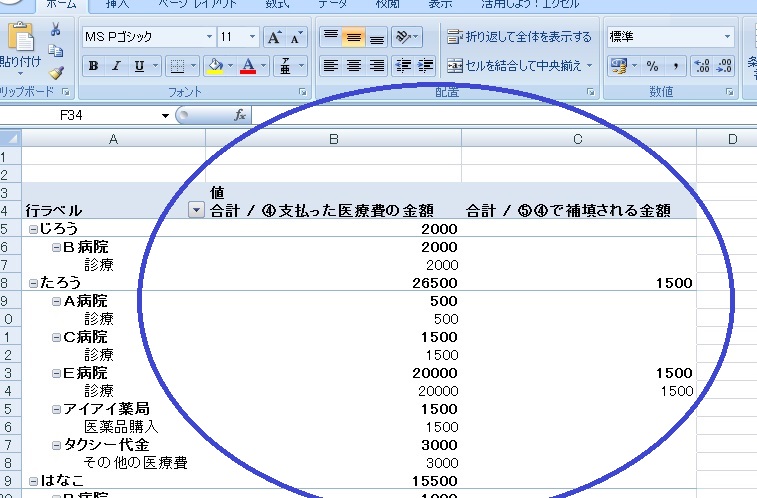Click the increase font size icon
This screenshot has height=498, width=757.
click(x=275, y=38)
